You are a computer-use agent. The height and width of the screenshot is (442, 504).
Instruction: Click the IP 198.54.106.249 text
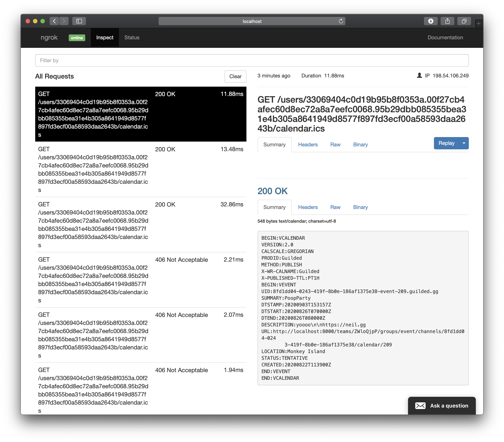[x=447, y=76]
